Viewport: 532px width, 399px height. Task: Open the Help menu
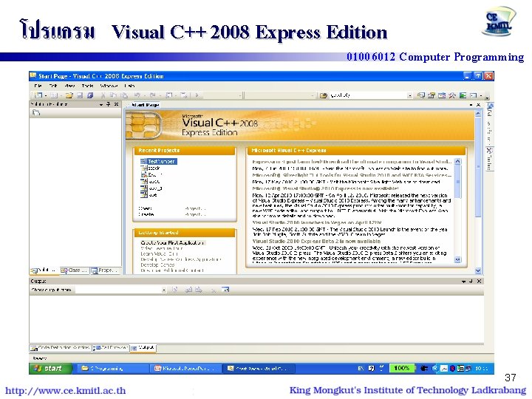[x=129, y=86]
